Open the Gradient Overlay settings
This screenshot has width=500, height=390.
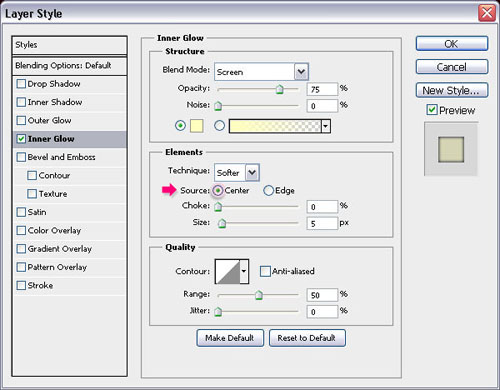coord(60,249)
